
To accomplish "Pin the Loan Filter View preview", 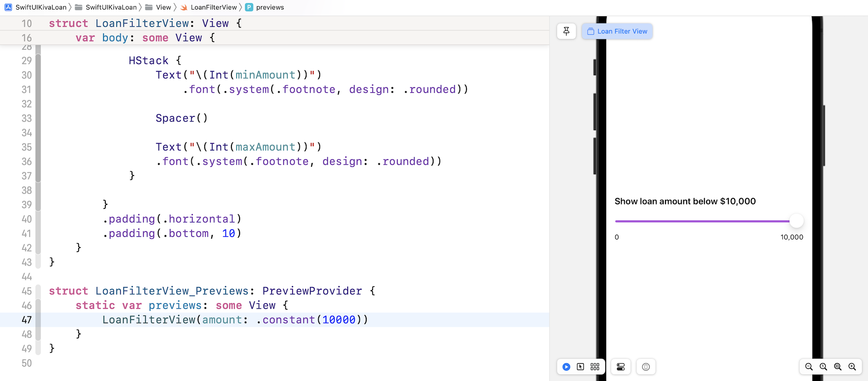I will (566, 31).
